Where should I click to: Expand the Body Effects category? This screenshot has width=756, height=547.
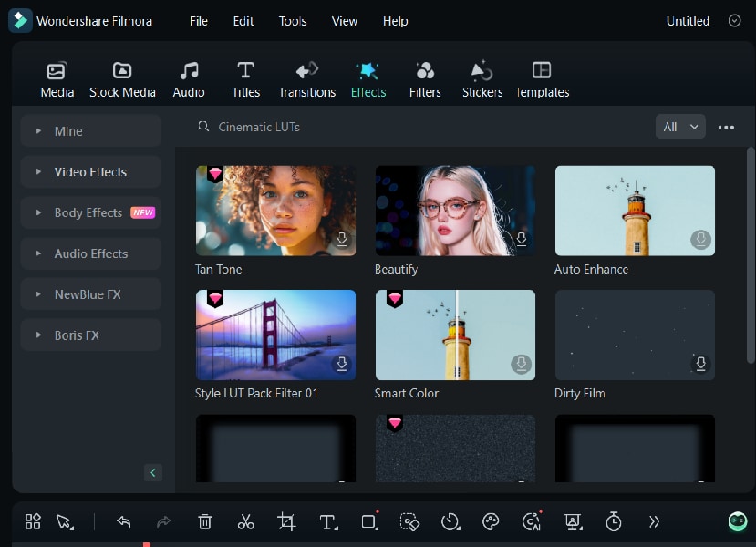click(90, 212)
